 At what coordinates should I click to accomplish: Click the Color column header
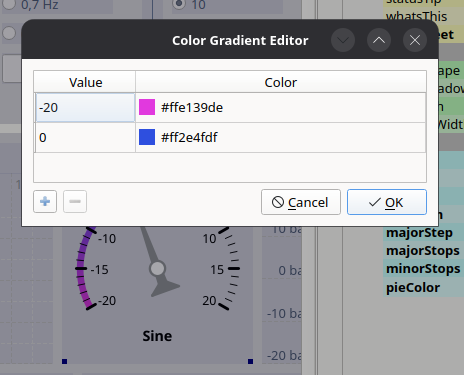[281, 82]
